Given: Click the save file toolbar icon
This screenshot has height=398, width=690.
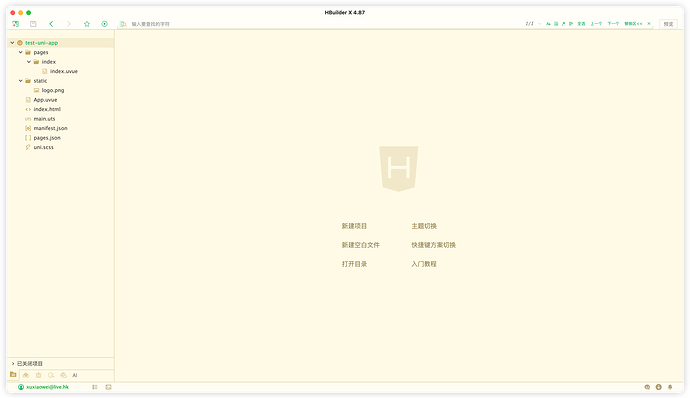Looking at the screenshot, I should (33, 24).
